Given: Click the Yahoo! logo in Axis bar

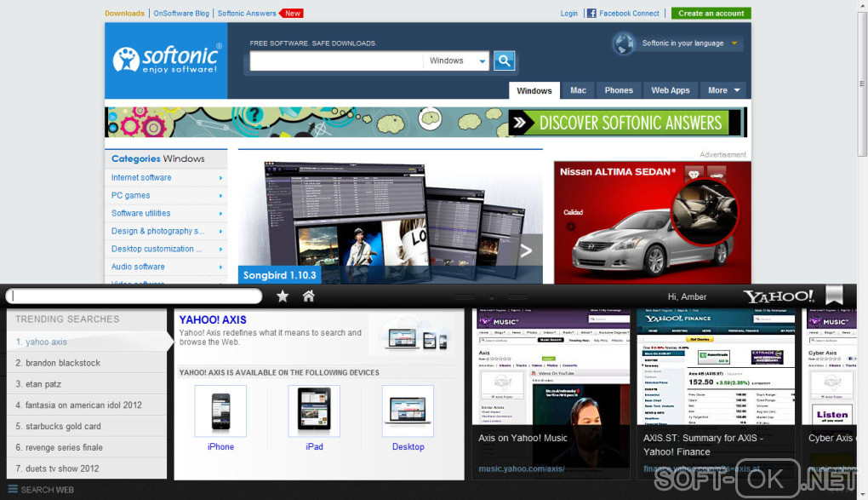Looking at the screenshot, I should point(779,296).
